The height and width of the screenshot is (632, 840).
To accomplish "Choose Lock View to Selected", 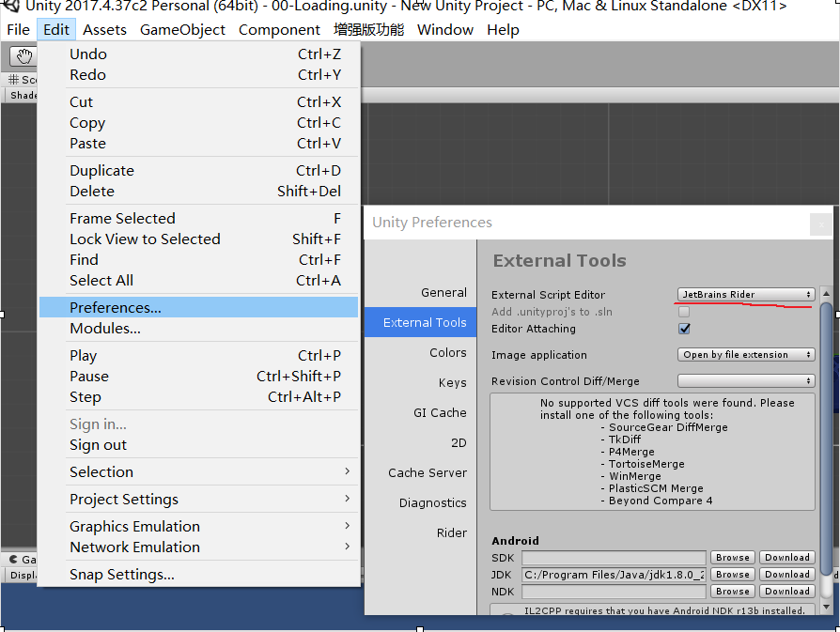I will (x=198, y=239).
